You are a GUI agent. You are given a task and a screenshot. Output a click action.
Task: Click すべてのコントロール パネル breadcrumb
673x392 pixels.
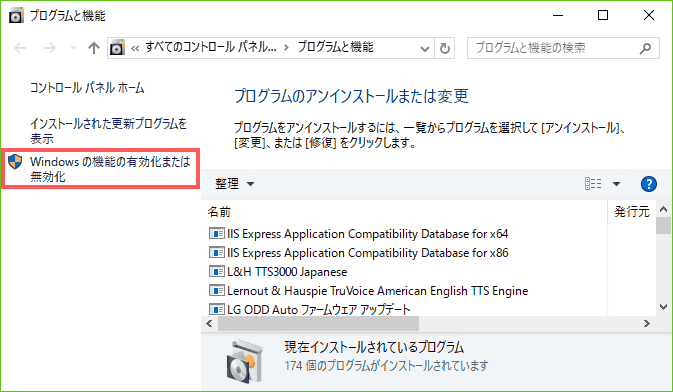coord(211,47)
